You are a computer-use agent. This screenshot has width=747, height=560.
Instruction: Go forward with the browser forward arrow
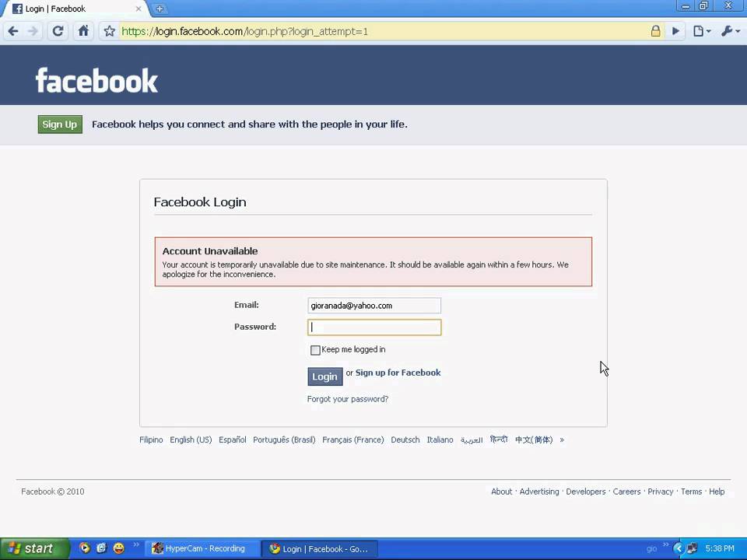pos(33,31)
